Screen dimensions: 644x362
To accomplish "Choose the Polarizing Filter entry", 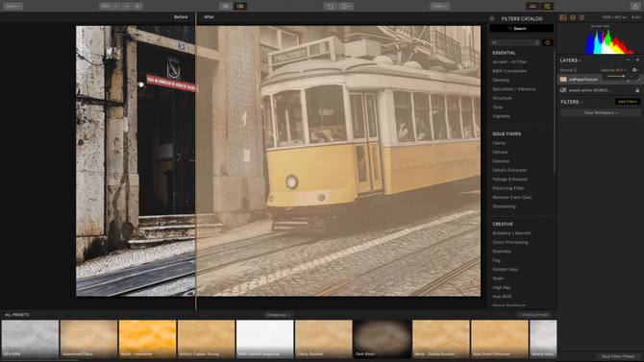I will tap(508, 188).
